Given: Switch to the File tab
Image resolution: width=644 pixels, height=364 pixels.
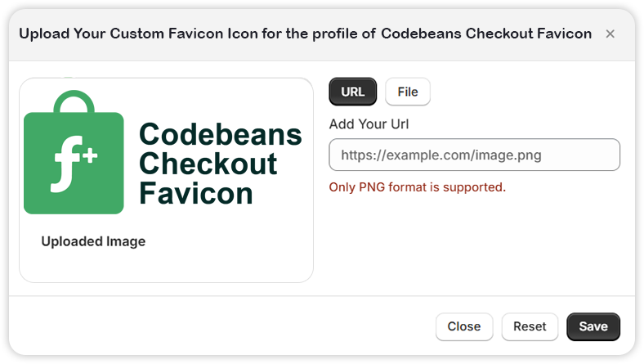Looking at the screenshot, I should click(407, 92).
